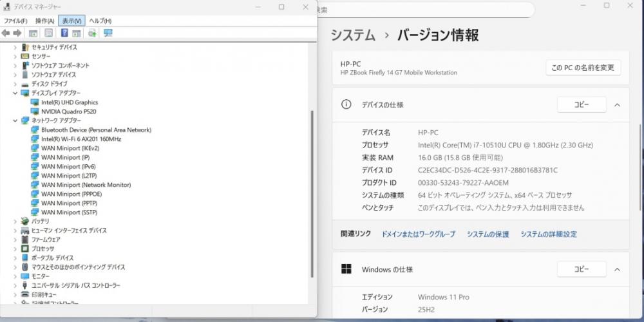Collapse the ディスプレイ アダプター tree node
The width and height of the screenshot is (644, 322).
[x=15, y=93]
